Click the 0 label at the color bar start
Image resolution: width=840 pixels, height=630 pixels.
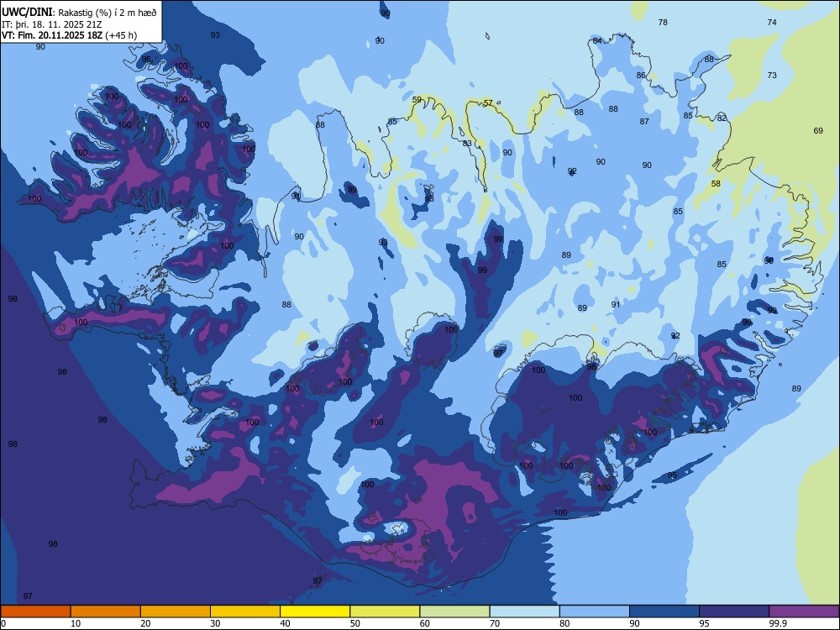tap(3, 623)
